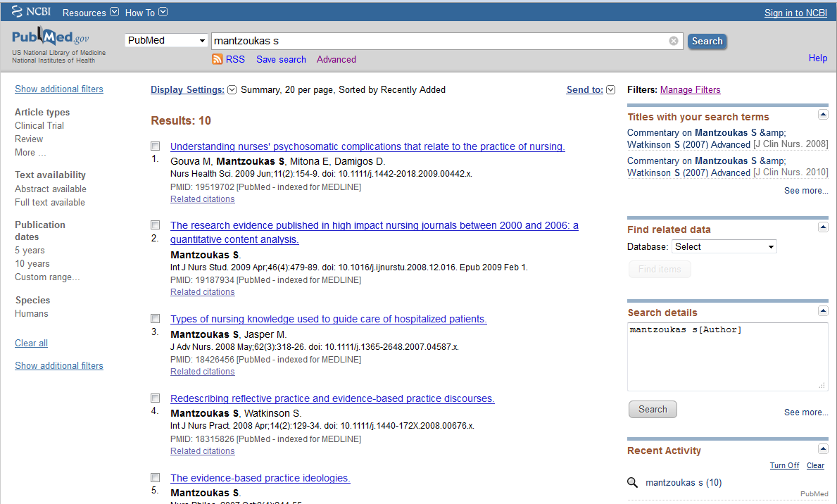Open the related data Database Select dropdown
The height and width of the screenshot is (504, 837).
pos(724,246)
